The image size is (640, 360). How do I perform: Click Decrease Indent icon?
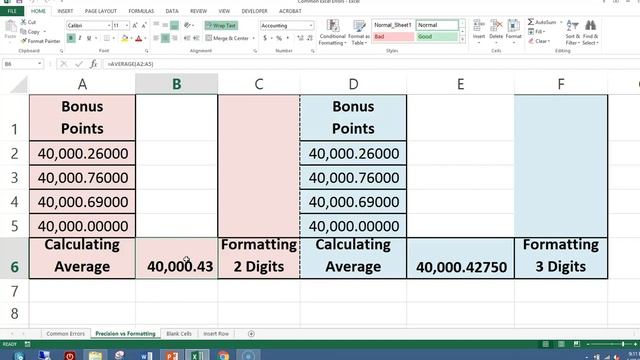click(187, 38)
